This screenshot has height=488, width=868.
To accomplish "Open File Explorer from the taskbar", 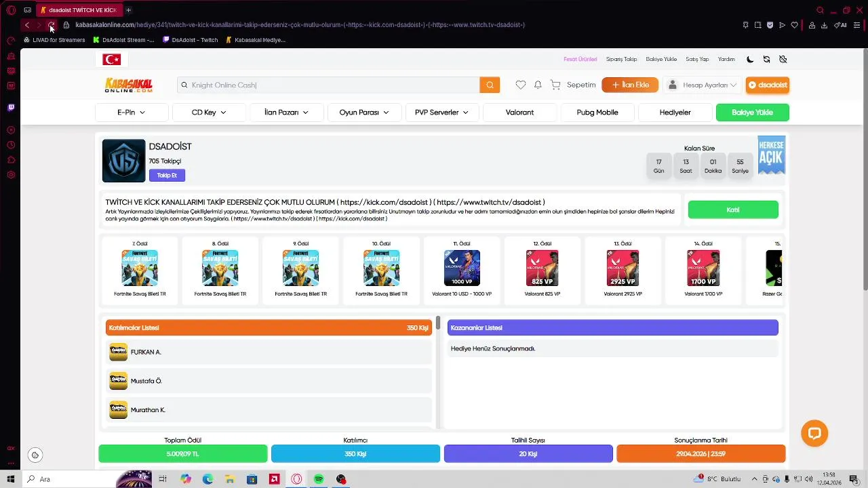I will coord(230,479).
